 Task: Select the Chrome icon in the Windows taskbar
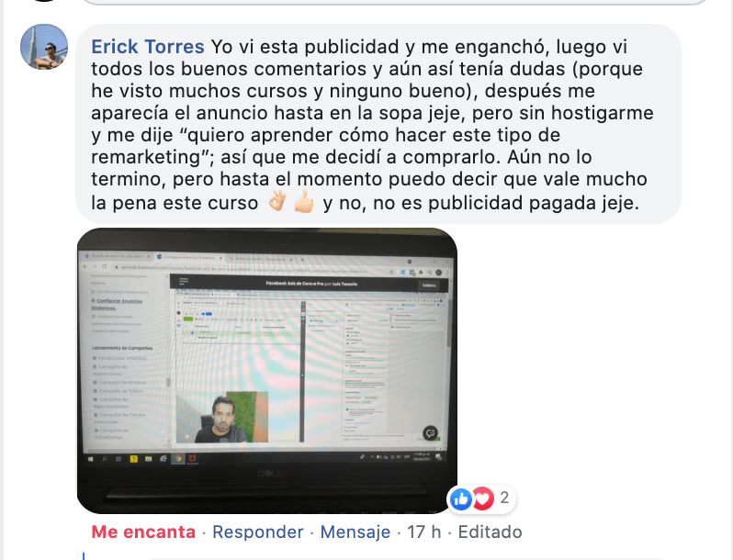[177, 459]
